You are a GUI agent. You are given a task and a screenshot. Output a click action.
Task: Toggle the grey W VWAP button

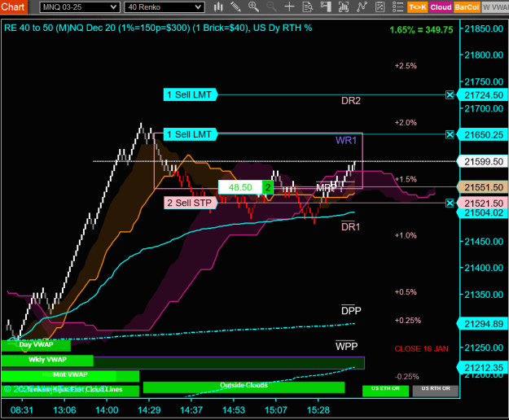pos(495,7)
